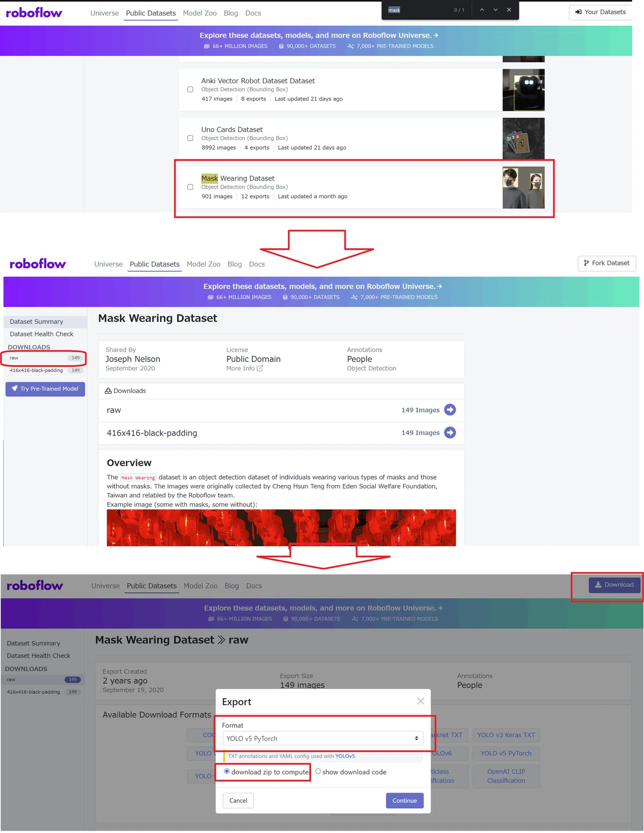Viewport: 644px width, 833px height.
Task: Open Your Datasets sign-in button
Action: [x=600, y=12]
